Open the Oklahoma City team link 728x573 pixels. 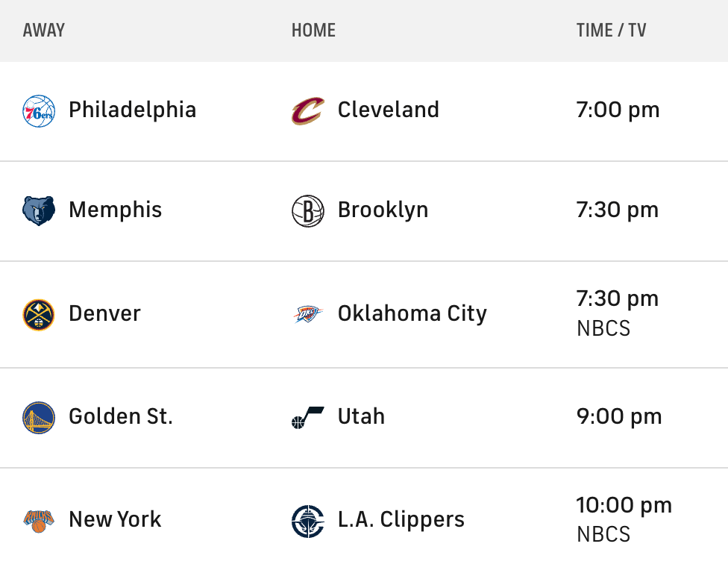coord(412,313)
